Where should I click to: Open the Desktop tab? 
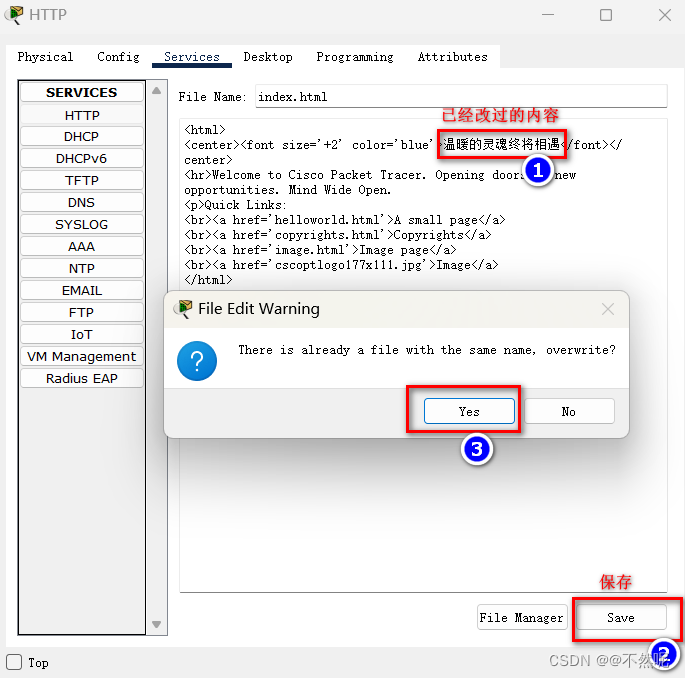coord(268,57)
